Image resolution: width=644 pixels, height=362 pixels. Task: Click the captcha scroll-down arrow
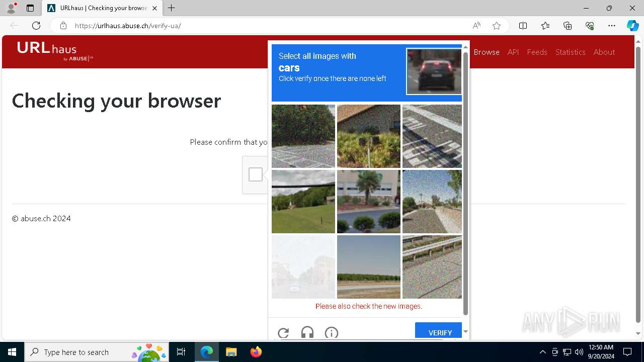[465, 332]
